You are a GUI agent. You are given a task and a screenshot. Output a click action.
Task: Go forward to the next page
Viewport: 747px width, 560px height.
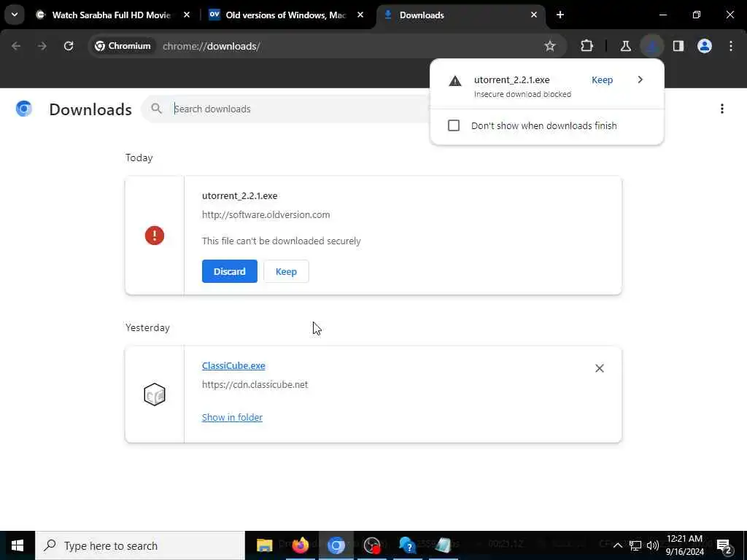42,46
